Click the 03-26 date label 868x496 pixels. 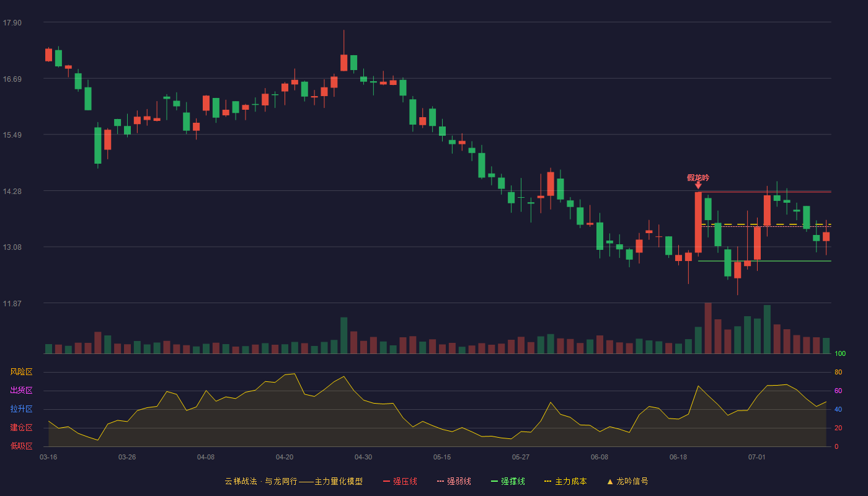point(127,457)
